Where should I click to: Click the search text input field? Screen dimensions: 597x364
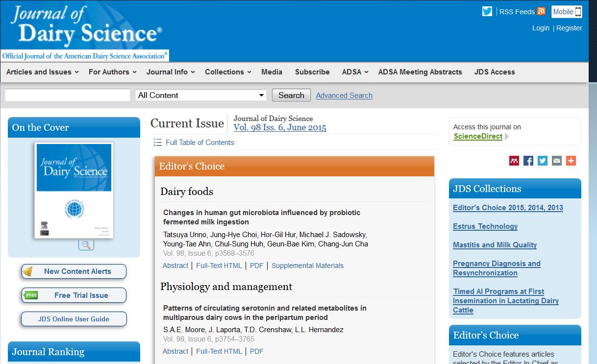(x=68, y=95)
